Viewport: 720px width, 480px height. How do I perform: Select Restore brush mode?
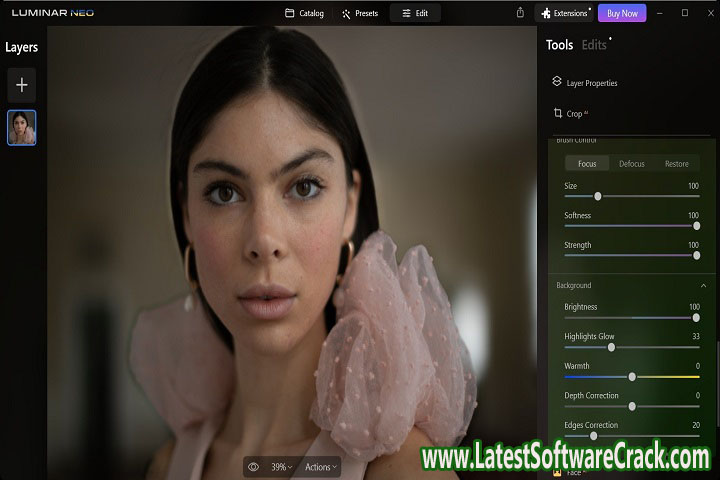click(x=676, y=164)
